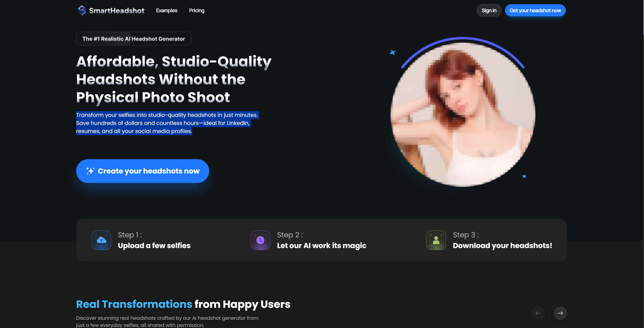
Task: Click the blue star beside the top of the portrait
Action: point(392,52)
